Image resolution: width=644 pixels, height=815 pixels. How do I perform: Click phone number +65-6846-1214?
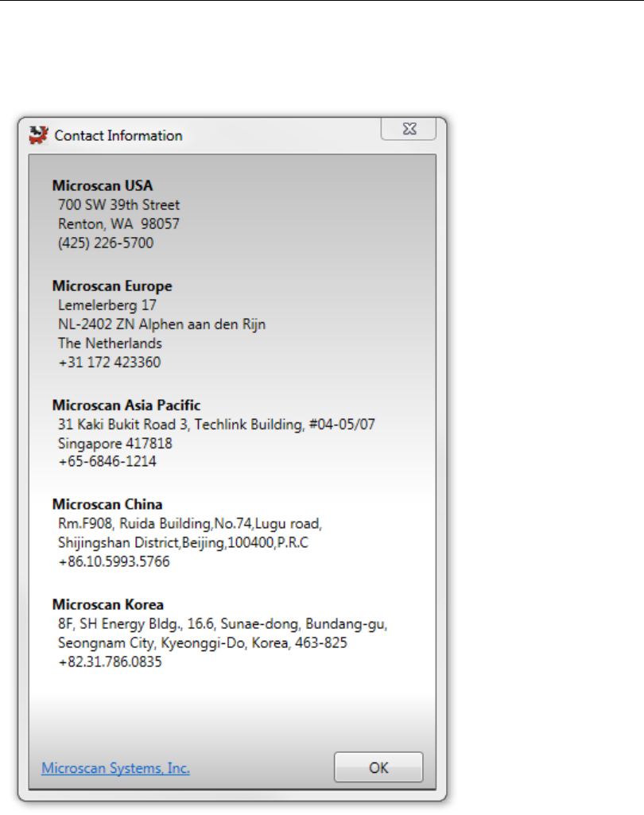107,461
